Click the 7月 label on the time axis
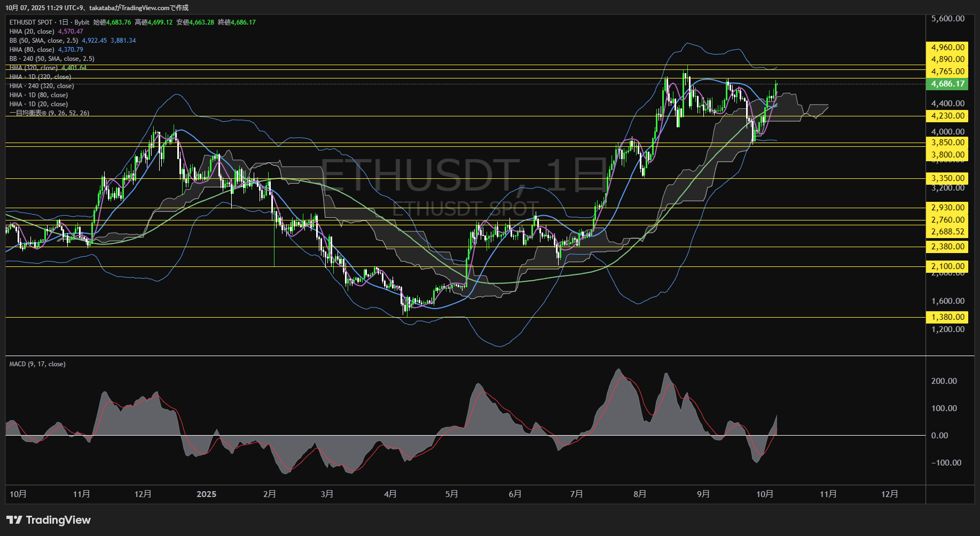This screenshot has height=536, width=980. click(576, 494)
